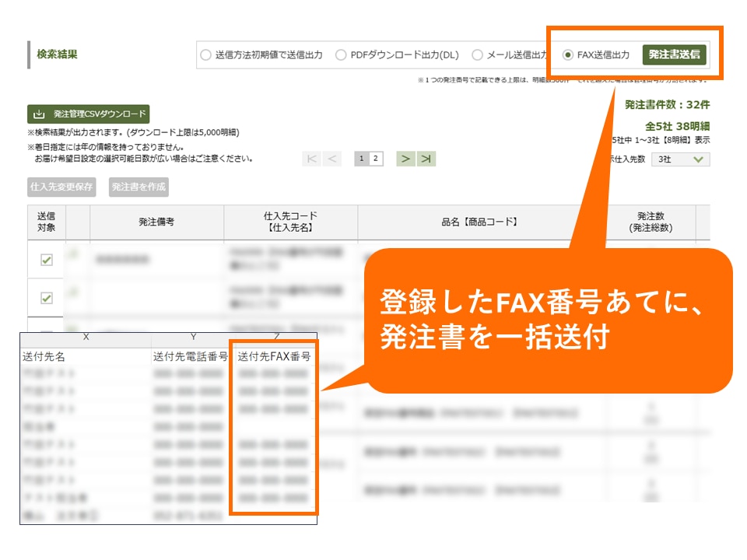Click the small icon beside the second row checkbox
Screen dimensions: 747x560
[73, 292]
